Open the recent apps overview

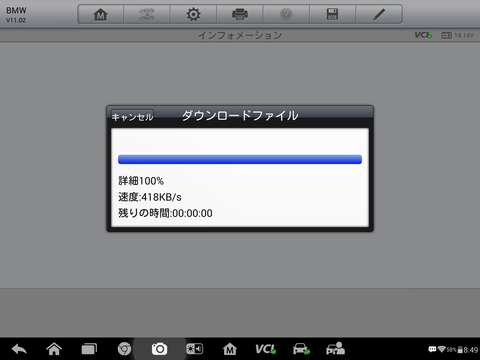click(x=89, y=349)
